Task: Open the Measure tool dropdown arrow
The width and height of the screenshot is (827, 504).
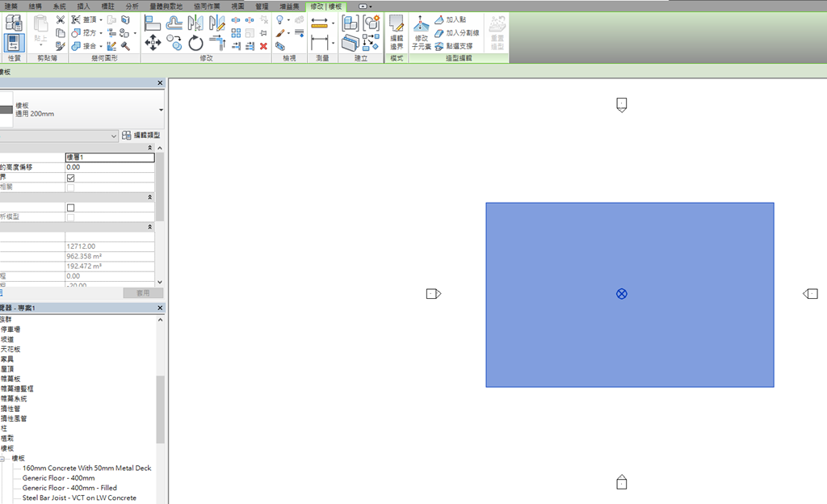Action: [333, 23]
